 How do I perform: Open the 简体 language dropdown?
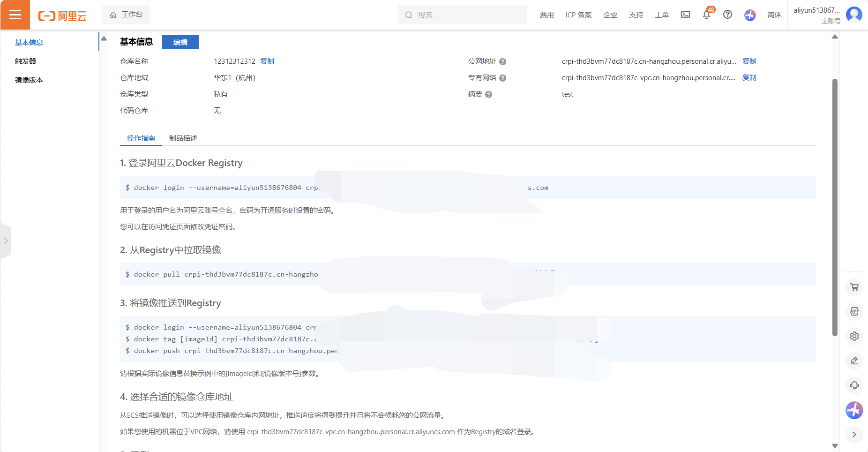774,15
